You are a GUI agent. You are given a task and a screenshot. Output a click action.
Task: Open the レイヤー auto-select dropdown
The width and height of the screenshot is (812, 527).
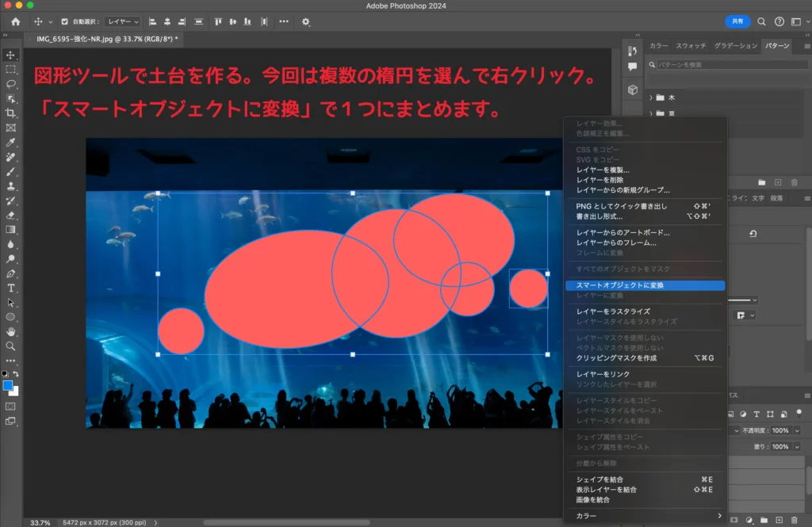pos(123,21)
